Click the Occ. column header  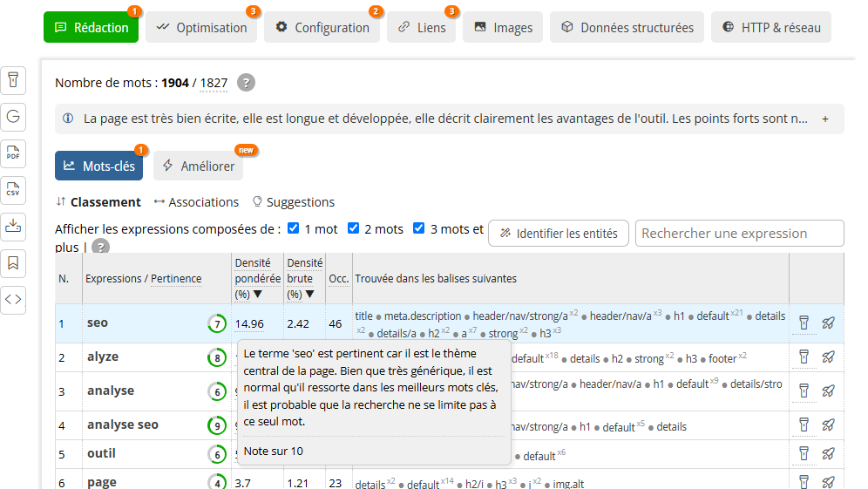(338, 279)
